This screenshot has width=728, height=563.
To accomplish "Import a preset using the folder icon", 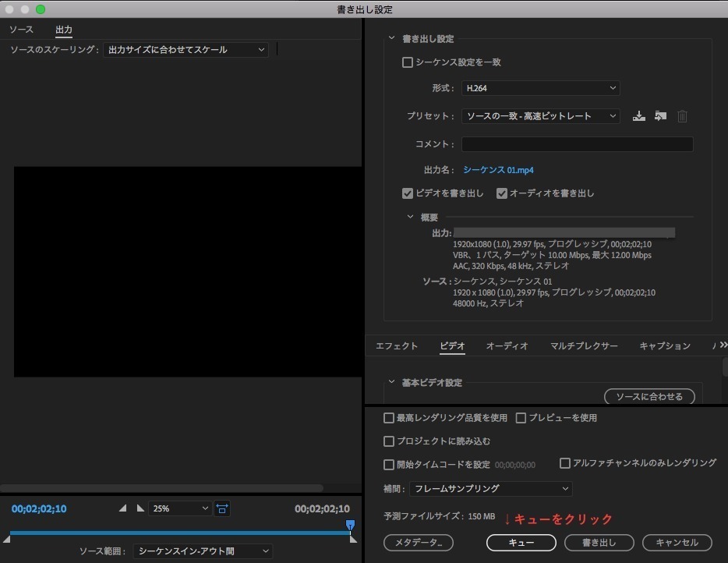I will (x=660, y=115).
